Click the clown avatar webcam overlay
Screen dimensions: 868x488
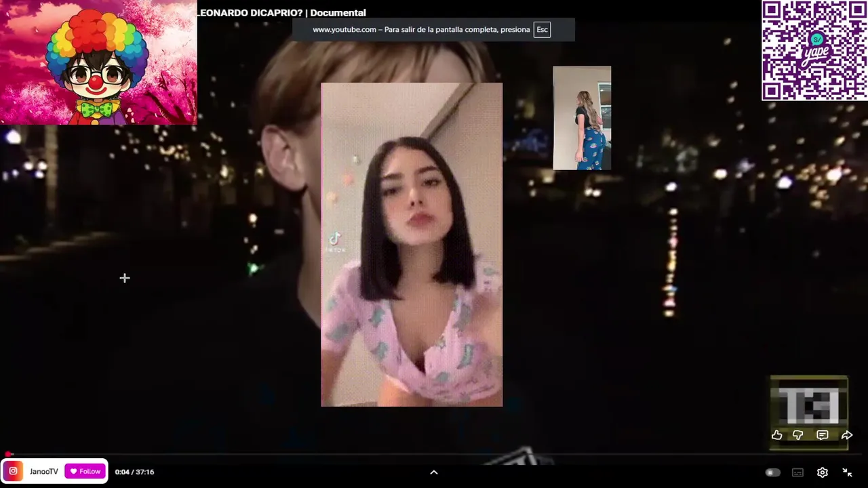pos(98,62)
